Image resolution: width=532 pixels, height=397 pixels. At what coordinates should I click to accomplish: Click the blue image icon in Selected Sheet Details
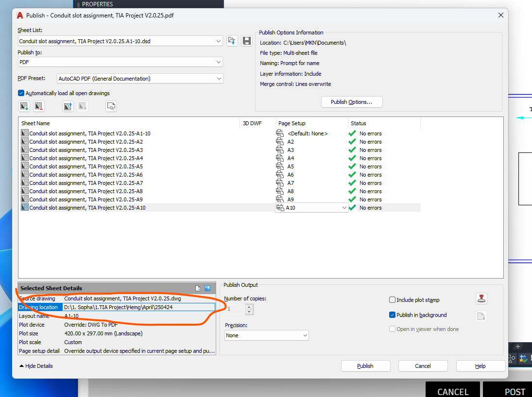pos(207,288)
